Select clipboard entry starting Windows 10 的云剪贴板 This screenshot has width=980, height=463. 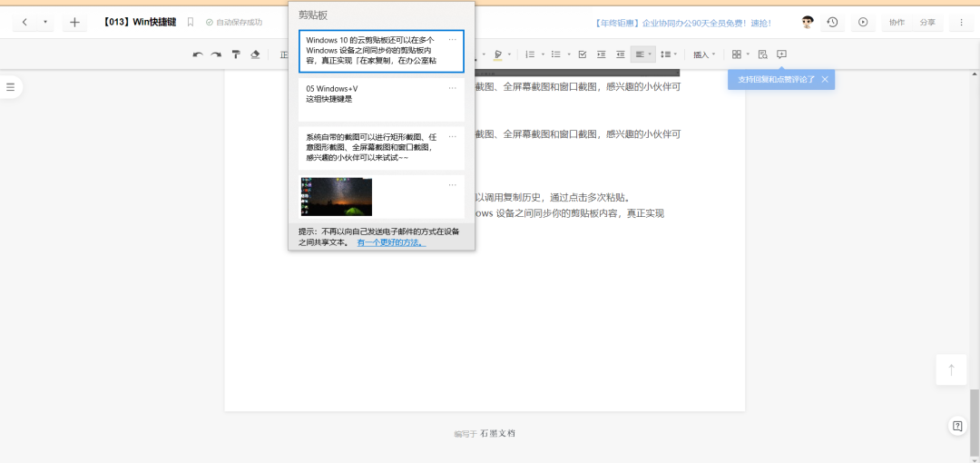pyautogui.click(x=381, y=51)
